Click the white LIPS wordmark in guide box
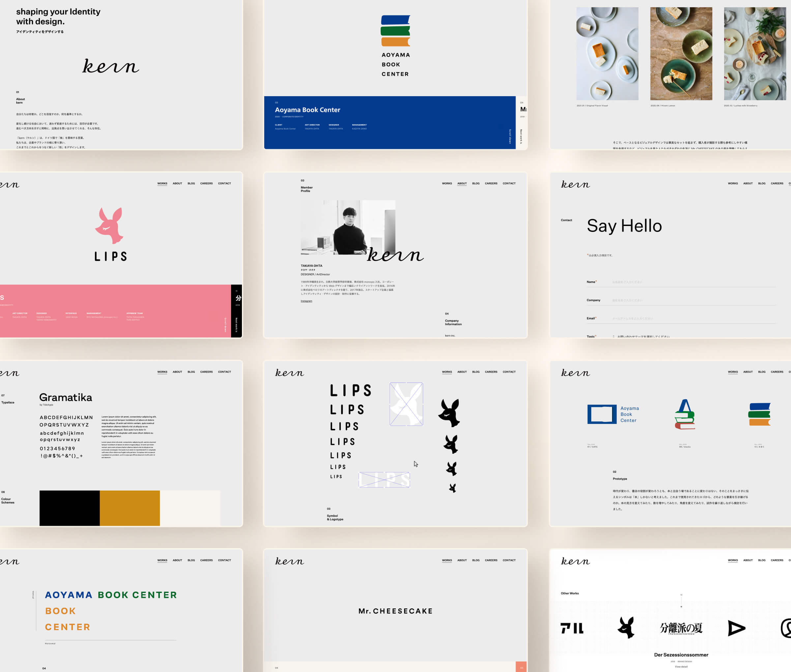The image size is (791, 672). point(384,480)
